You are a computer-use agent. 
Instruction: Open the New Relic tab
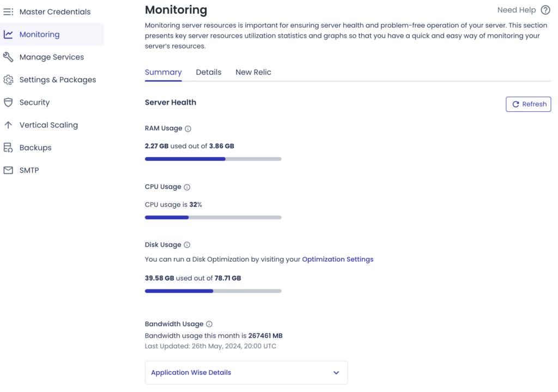click(x=253, y=72)
